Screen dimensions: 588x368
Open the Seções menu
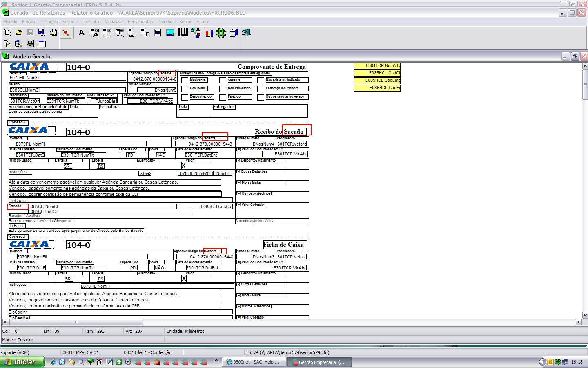[69, 22]
